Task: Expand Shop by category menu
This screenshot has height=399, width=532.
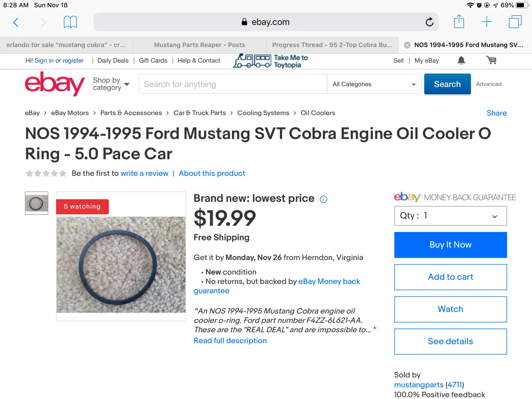Action: pos(111,84)
